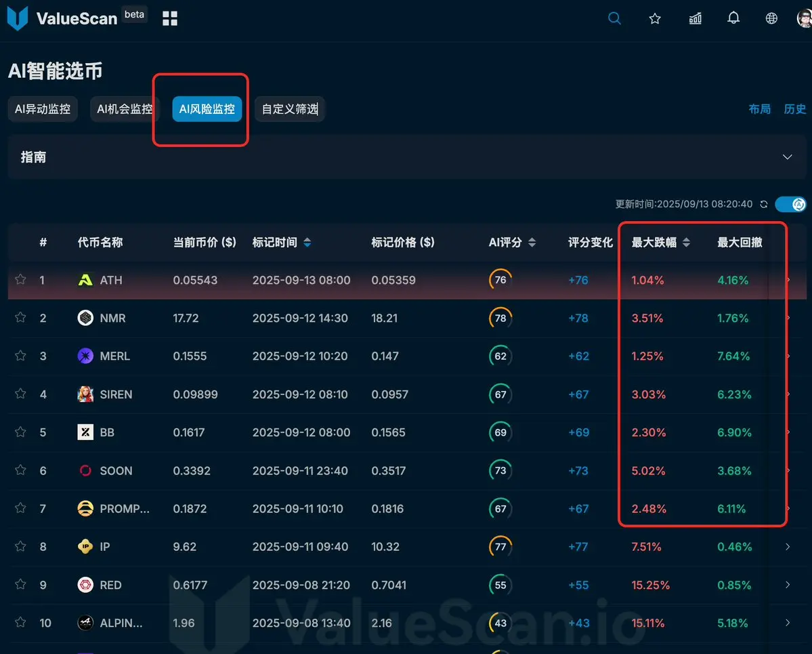Image resolution: width=812 pixels, height=654 pixels.
Task: Click the PROMP... token icon
Action: click(x=85, y=508)
